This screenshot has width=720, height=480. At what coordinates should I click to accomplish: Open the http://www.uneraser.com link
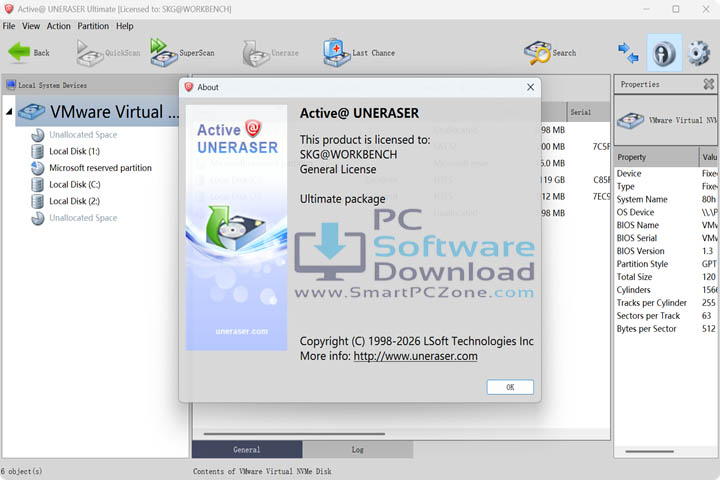click(416, 356)
